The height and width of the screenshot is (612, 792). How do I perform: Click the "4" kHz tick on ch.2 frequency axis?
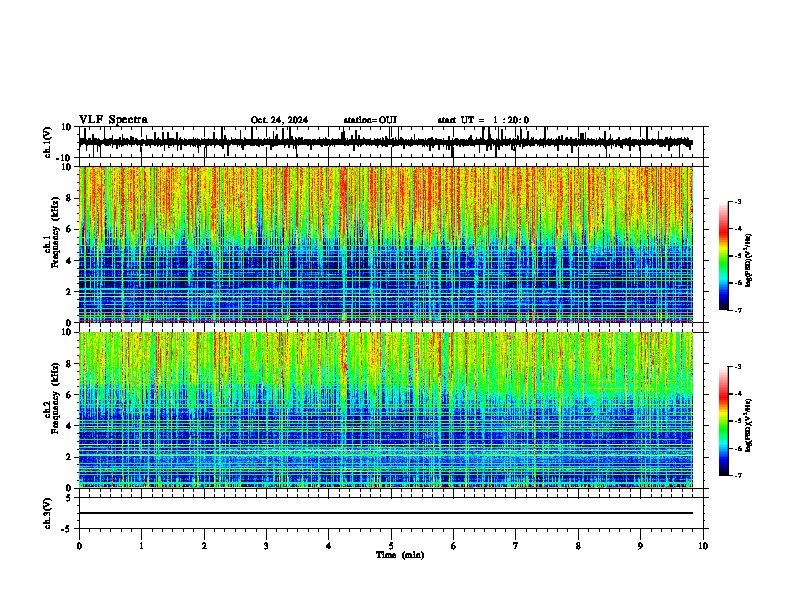(x=69, y=426)
